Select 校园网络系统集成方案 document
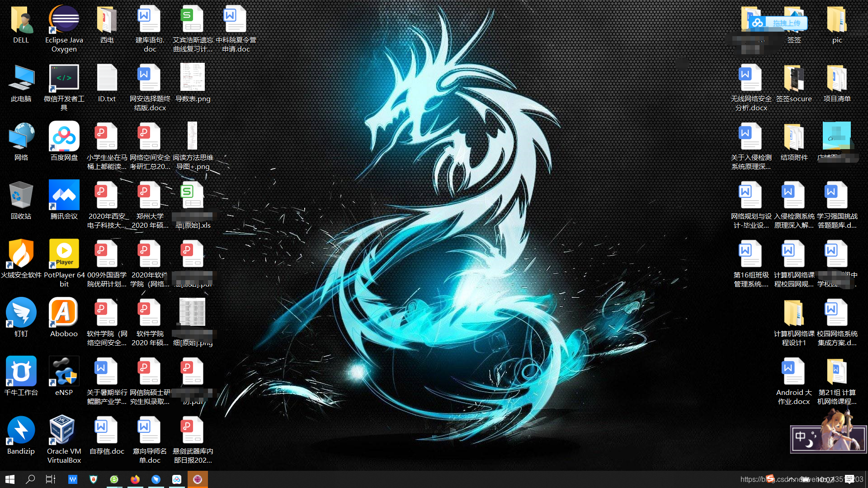 tap(837, 323)
